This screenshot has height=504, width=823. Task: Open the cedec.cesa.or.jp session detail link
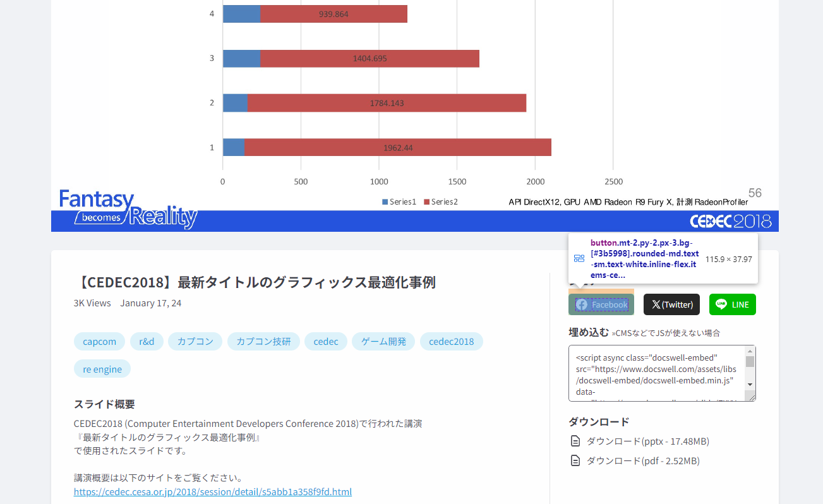click(x=213, y=491)
